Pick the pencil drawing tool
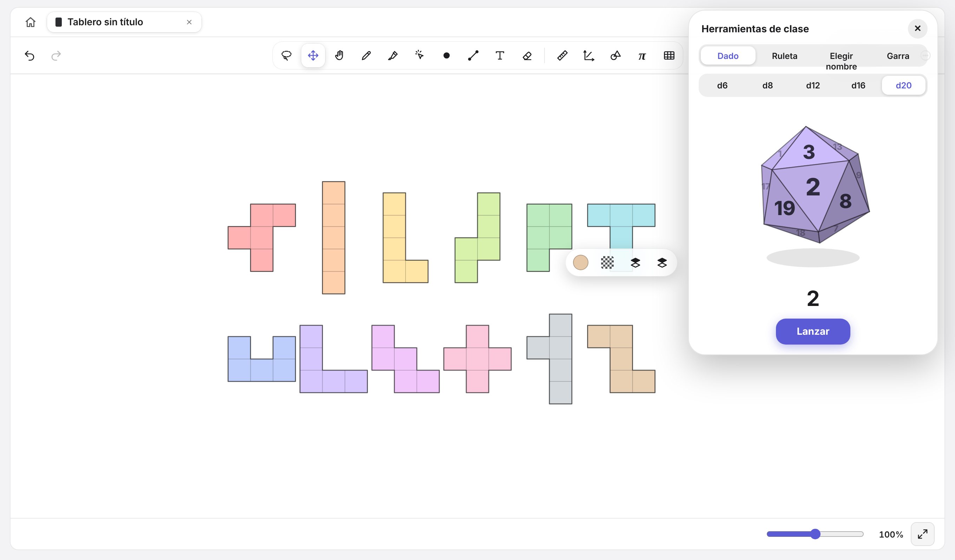The image size is (955, 560). [x=366, y=56]
